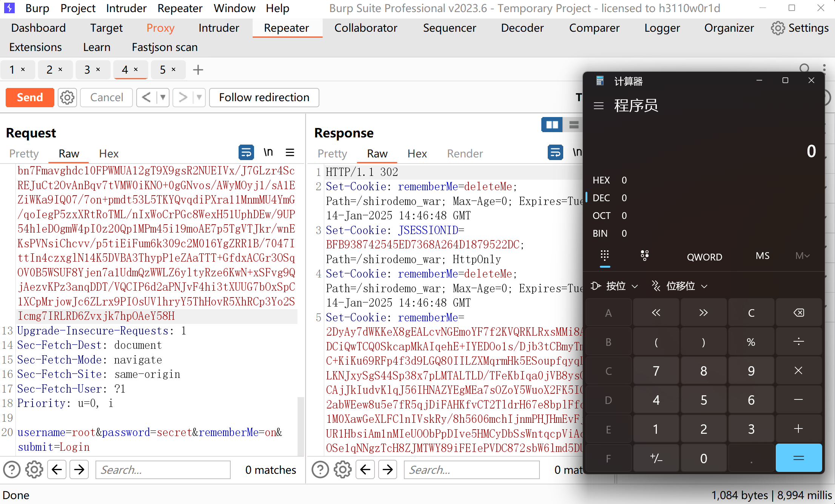835x504 pixels.
Task: Close Repeater tab 4
Action: (136, 69)
